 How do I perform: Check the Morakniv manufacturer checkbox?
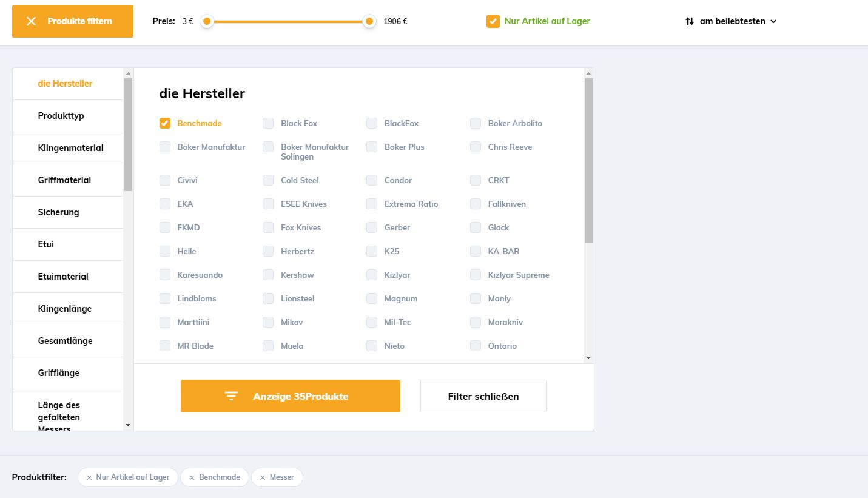click(476, 322)
